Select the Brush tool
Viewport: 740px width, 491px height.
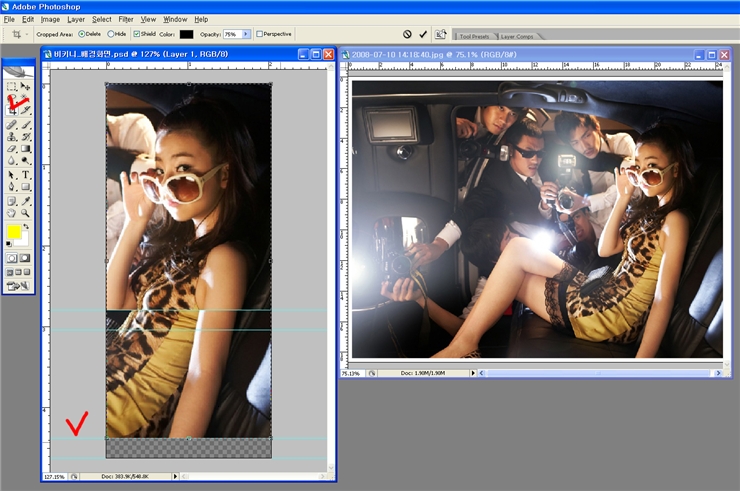coord(25,125)
